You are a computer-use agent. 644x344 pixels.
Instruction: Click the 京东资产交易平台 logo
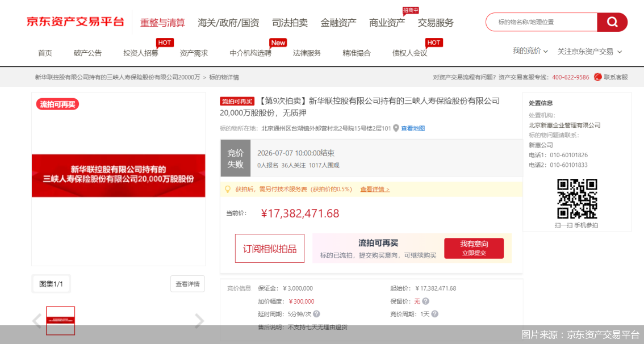75,22
